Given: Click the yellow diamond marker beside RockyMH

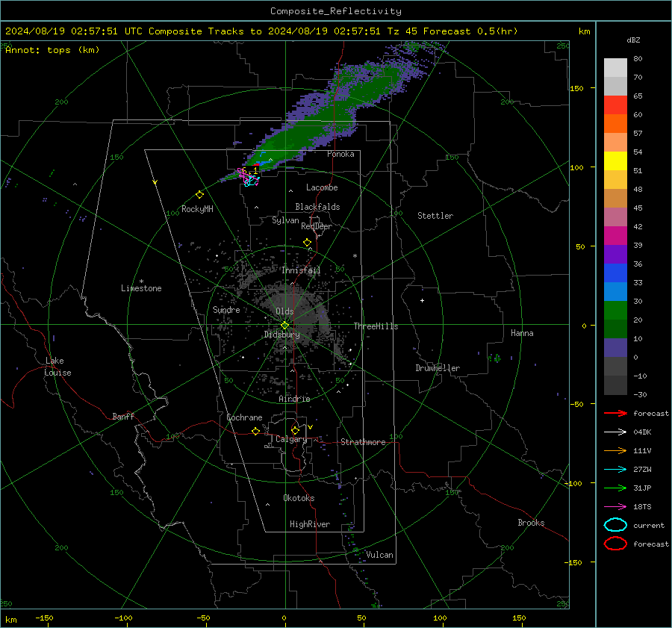Looking at the screenshot, I should pos(199,195).
